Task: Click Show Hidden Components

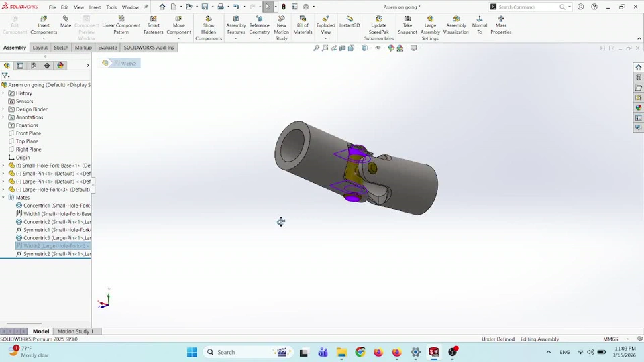Action: (209, 28)
